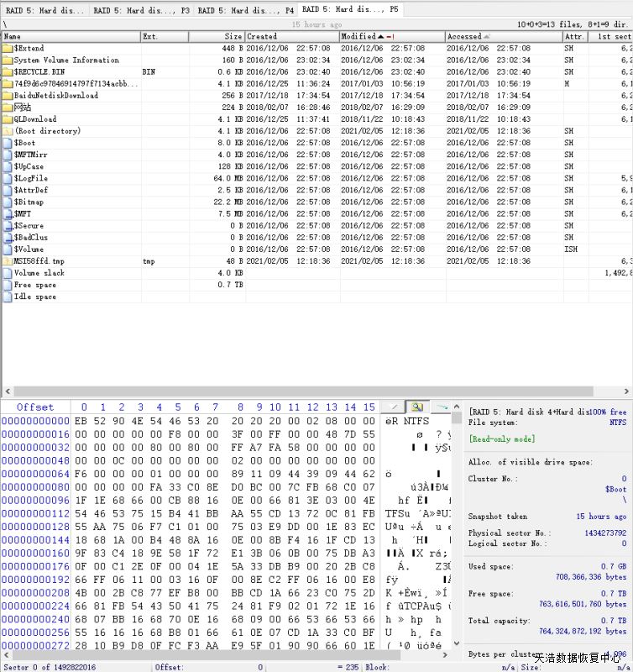Sort files by the Size column
Screen dimensions: 633x672
pos(233,37)
